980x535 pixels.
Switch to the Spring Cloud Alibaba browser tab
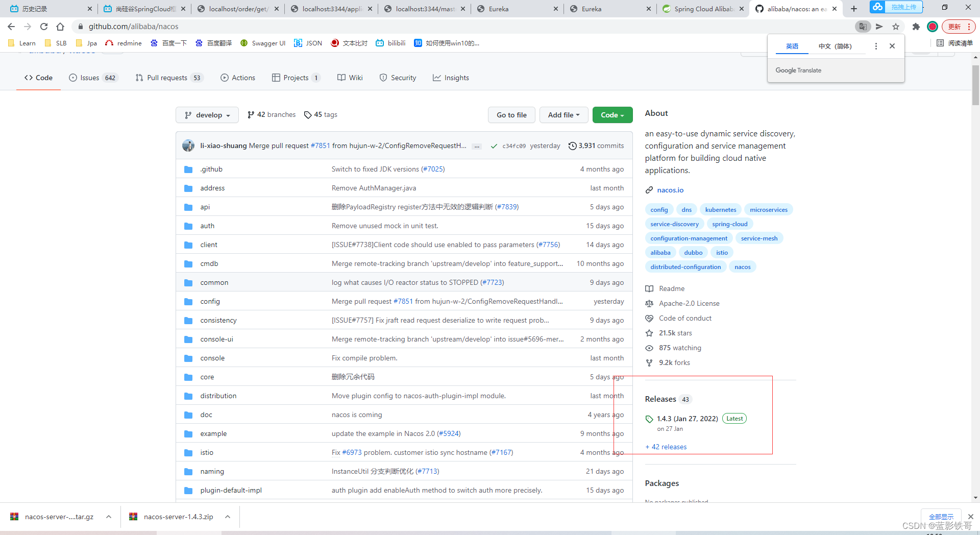click(x=703, y=9)
